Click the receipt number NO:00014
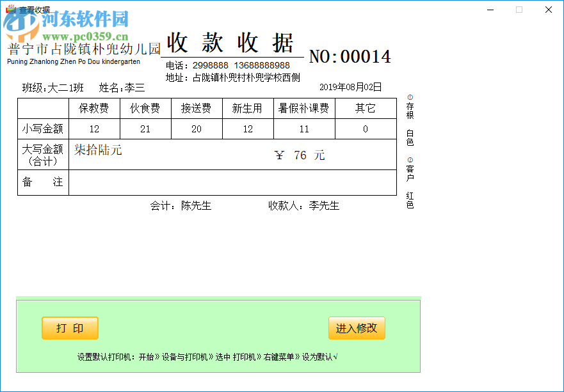 point(350,56)
